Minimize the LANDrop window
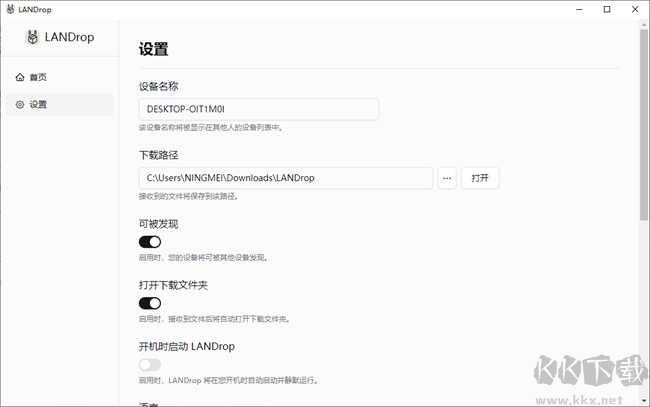The width and height of the screenshot is (650, 407). 579,9
